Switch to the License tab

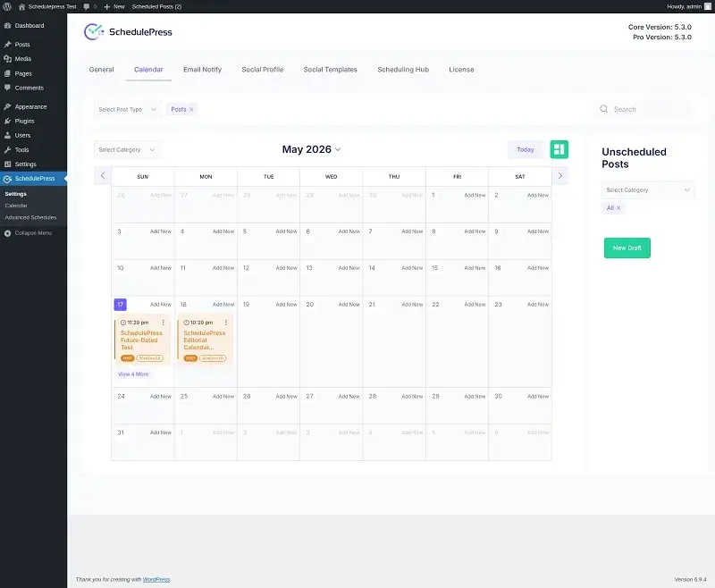pyautogui.click(x=461, y=70)
